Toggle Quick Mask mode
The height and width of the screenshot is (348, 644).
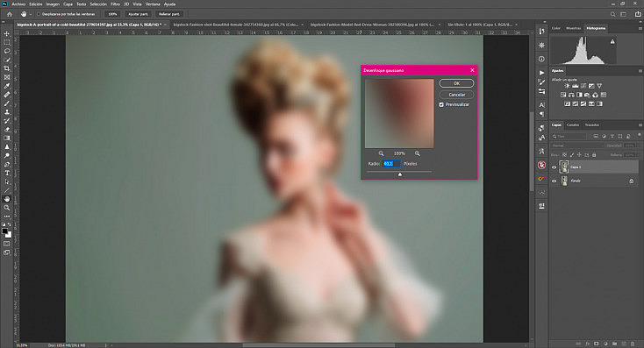click(x=7, y=244)
